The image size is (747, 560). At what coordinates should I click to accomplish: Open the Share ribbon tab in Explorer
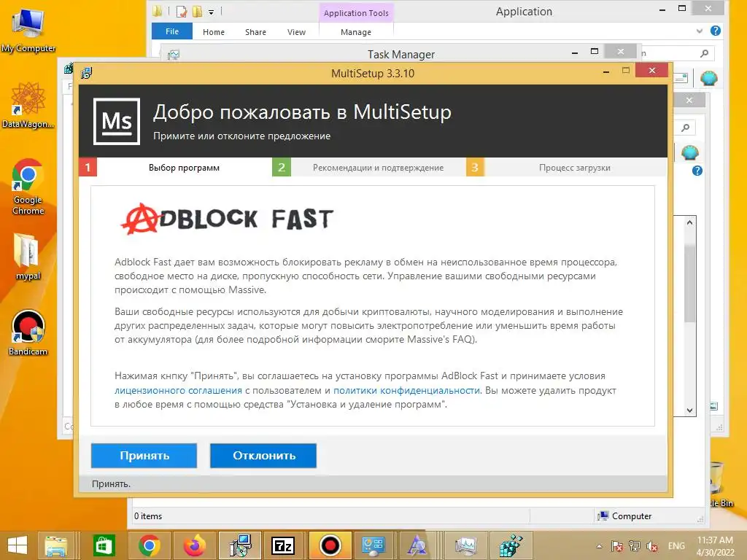255,32
